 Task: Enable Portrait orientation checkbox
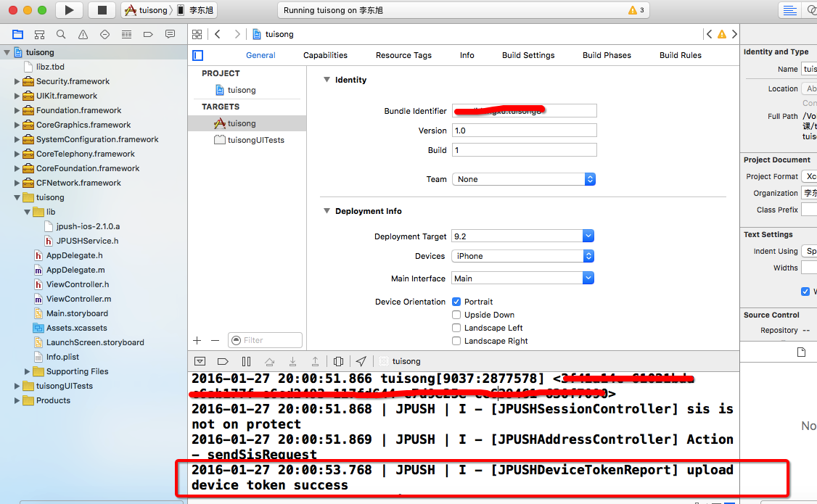[456, 302]
